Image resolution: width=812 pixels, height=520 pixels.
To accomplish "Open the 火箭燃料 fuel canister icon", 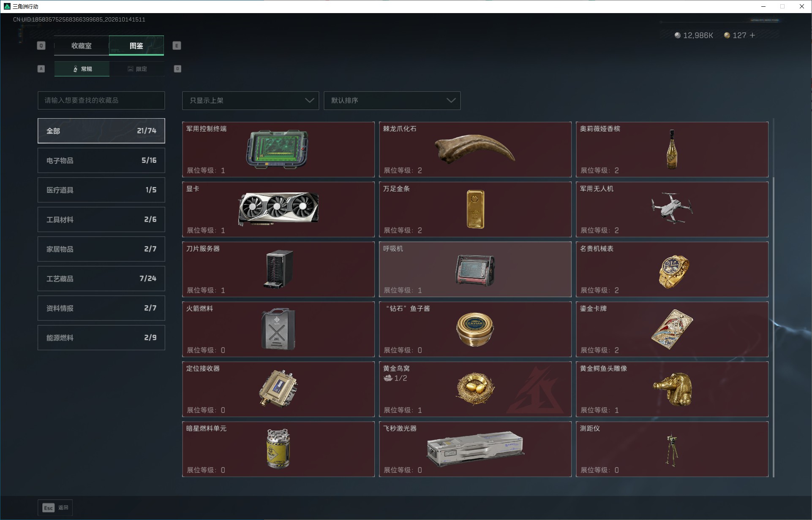I will 278,329.
